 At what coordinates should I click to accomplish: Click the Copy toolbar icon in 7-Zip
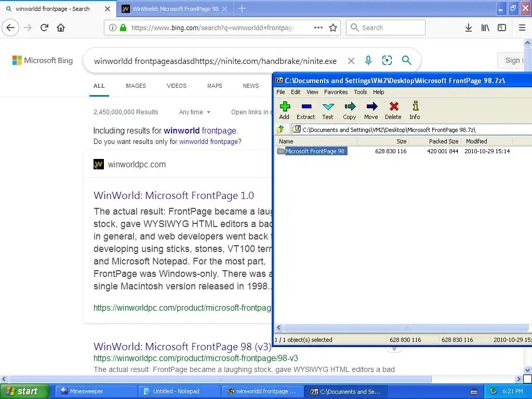[x=350, y=111]
